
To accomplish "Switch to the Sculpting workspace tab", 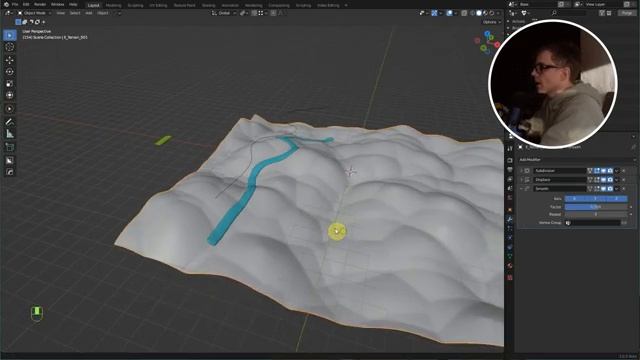I will point(135,6).
